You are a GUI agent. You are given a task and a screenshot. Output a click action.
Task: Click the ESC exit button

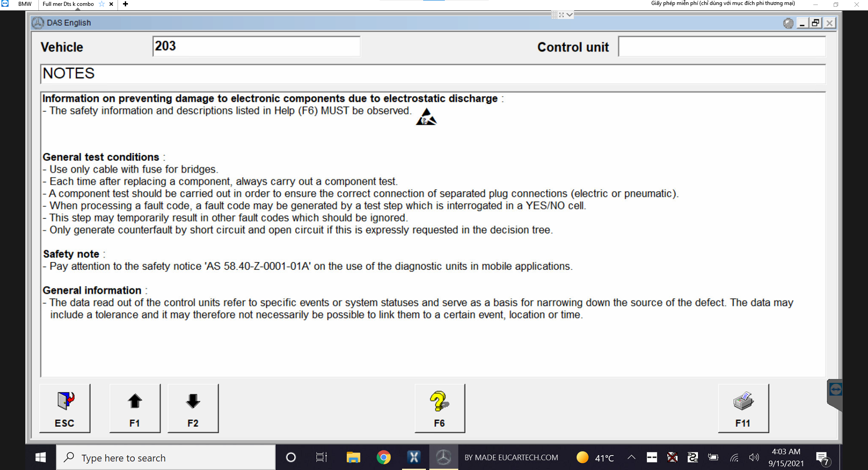[65, 409]
